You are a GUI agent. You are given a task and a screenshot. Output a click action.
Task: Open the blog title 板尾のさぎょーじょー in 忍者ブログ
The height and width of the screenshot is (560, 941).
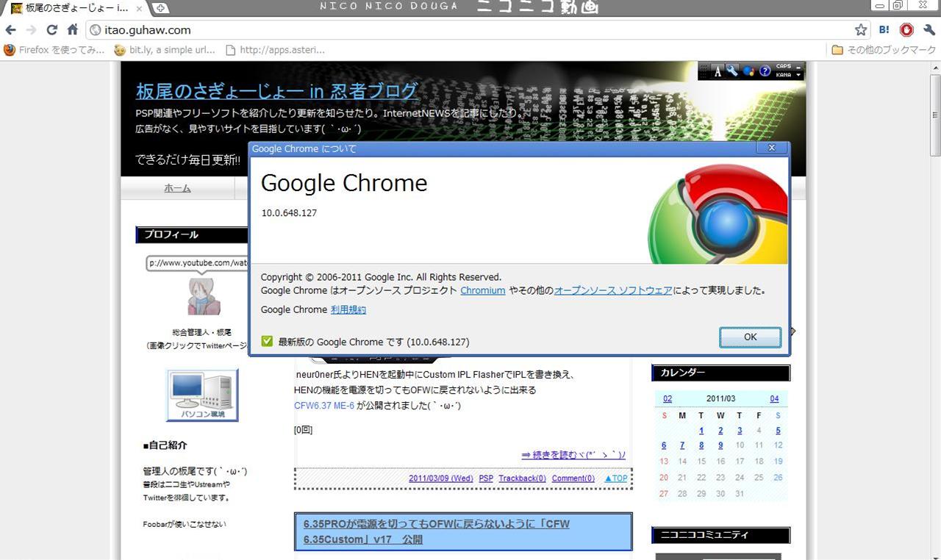pos(277,91)
